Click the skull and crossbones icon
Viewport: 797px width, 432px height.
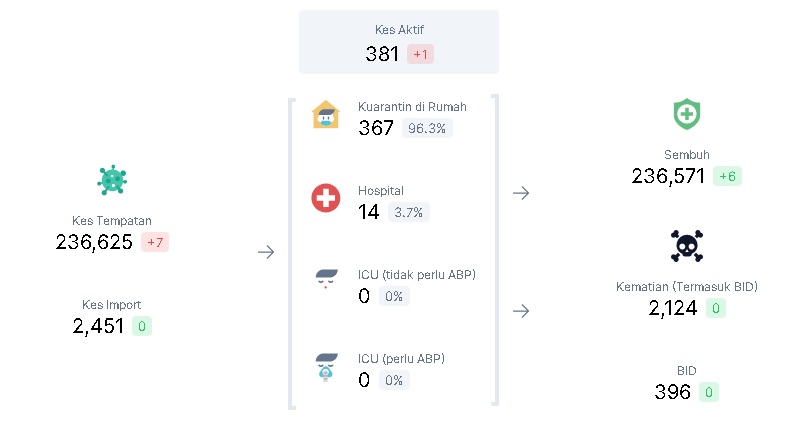coord(686,245)
